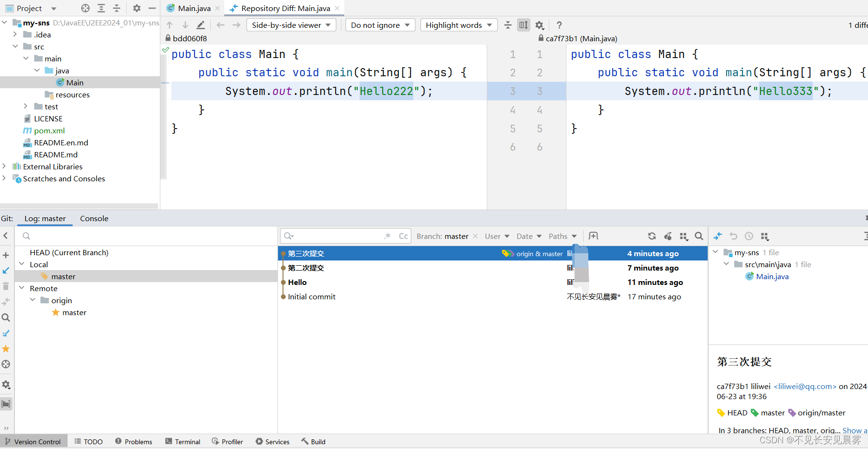Revert selected changes icon
This screenshot has height=449, width=868.
[734, 236]
